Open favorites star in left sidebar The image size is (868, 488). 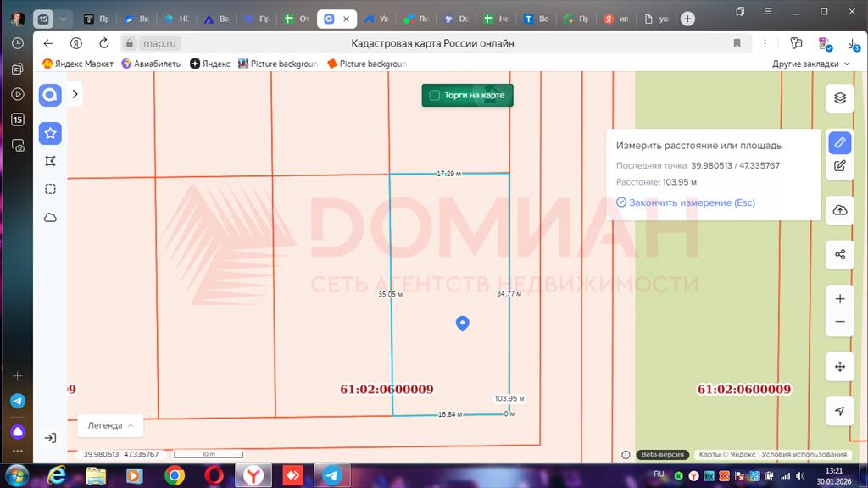click(50, 133)
